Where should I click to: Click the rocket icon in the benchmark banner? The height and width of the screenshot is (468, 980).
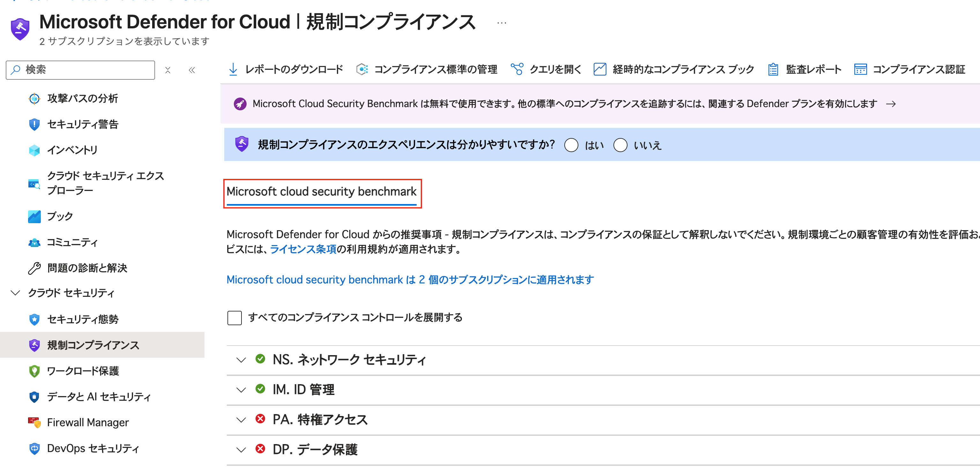point(240,103)
